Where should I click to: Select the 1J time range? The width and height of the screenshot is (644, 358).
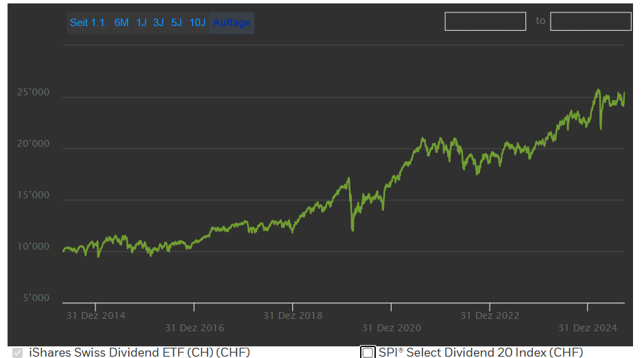point(141,23)
